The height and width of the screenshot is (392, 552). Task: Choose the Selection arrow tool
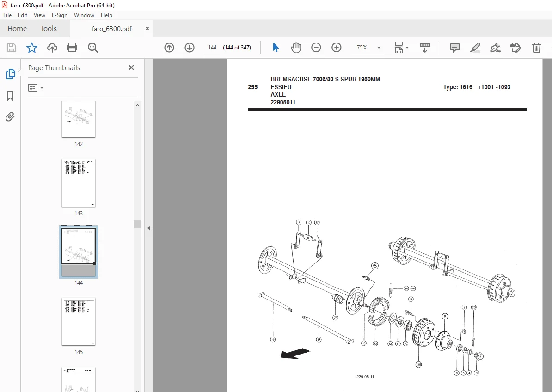click(276, 48)
